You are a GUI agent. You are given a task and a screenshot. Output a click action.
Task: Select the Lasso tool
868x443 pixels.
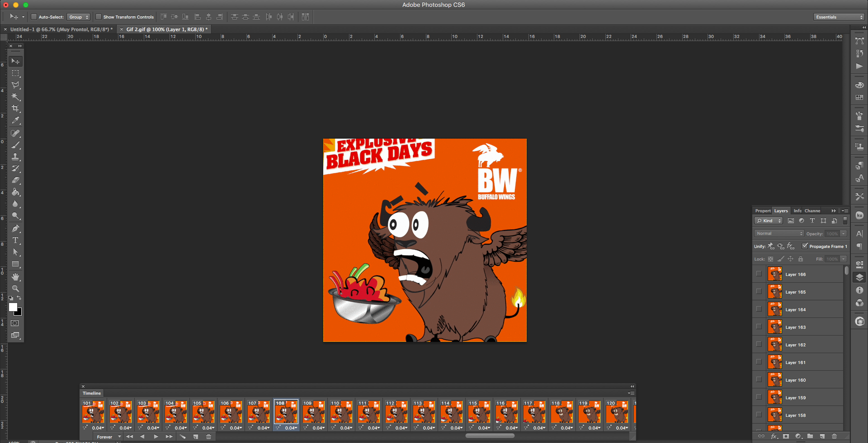[x=15, y=85]
